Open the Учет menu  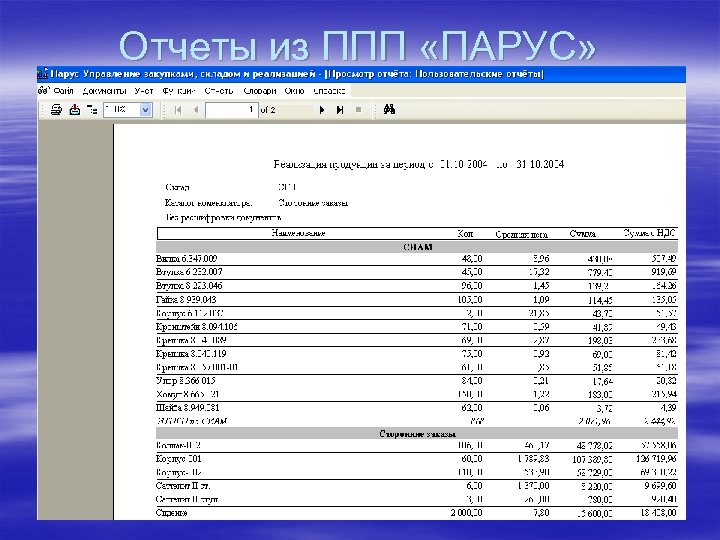click(144, 90)
